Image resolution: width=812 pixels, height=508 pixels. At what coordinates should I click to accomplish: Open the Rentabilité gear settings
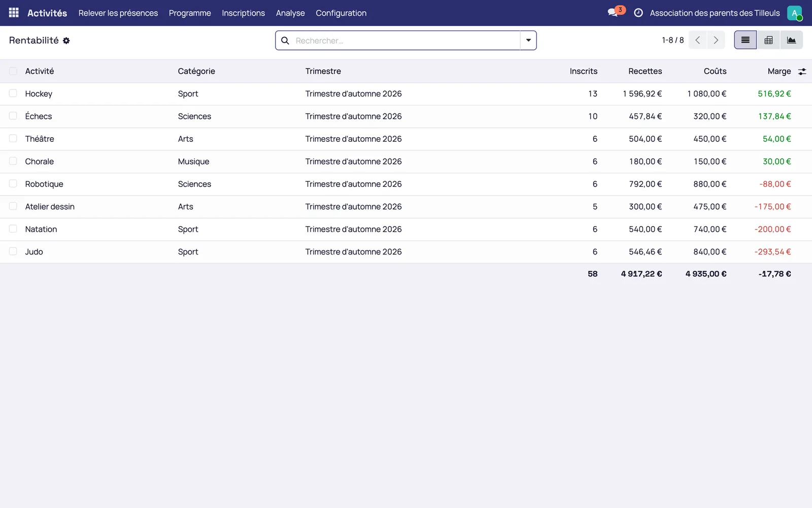(x=66, y=41)
